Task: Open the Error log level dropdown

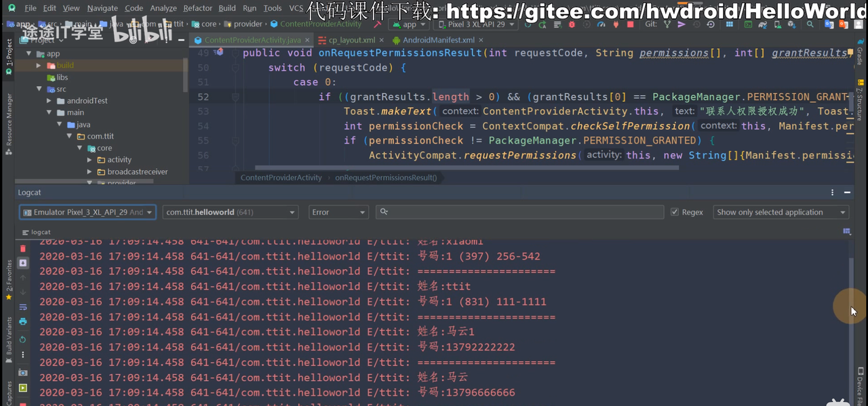Action: pos(338,212)
